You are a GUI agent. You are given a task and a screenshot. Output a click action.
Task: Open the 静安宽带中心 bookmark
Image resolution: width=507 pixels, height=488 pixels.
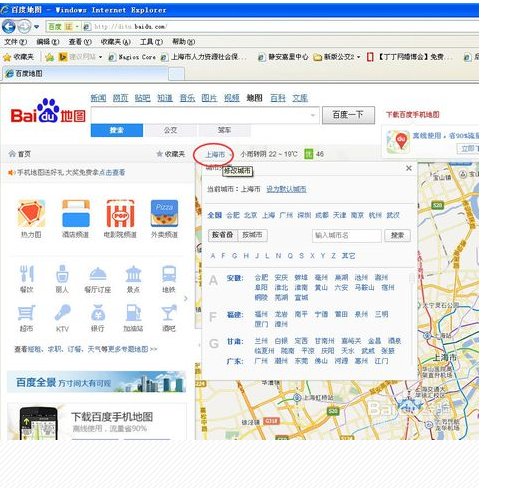(x=284, y=57)
